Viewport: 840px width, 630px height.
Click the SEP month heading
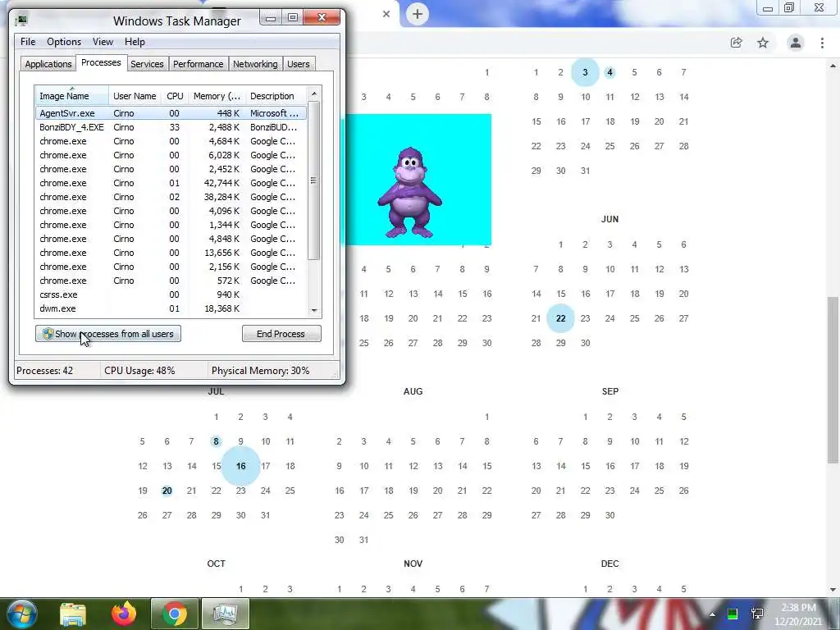(609, 391)
